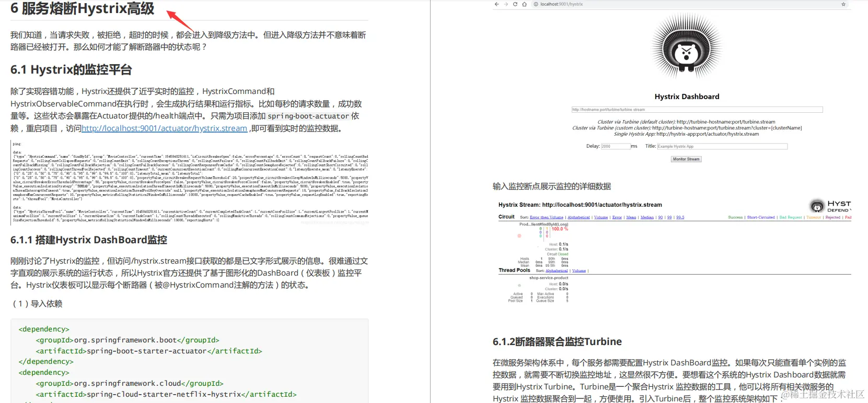Click the hystrix.stream JSON output screenshot
868x403 pixels.
coord(190,182)
